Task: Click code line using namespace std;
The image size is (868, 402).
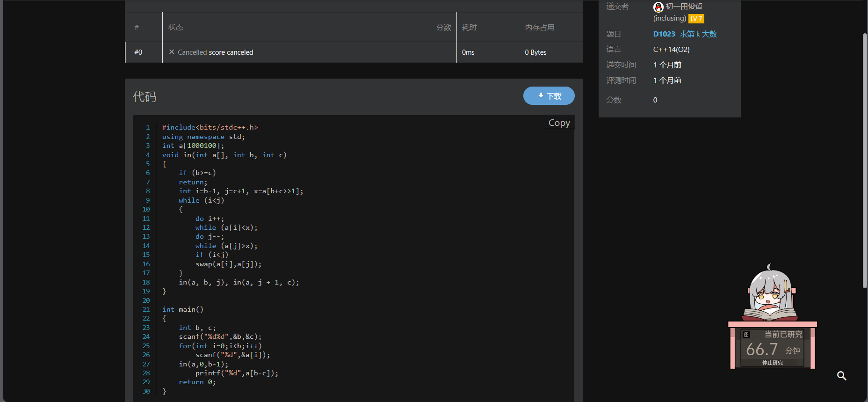Action: pyautogui.click(x=203, y=137)
